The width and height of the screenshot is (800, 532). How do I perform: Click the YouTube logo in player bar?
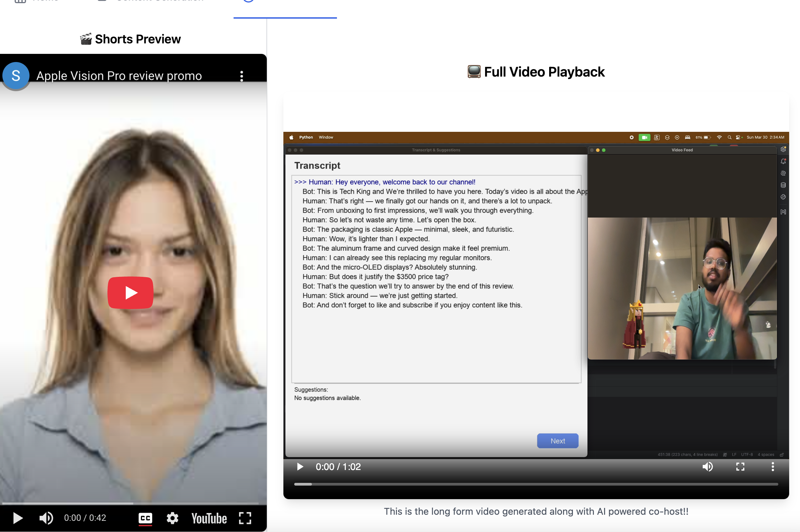[x=209, y=518]
